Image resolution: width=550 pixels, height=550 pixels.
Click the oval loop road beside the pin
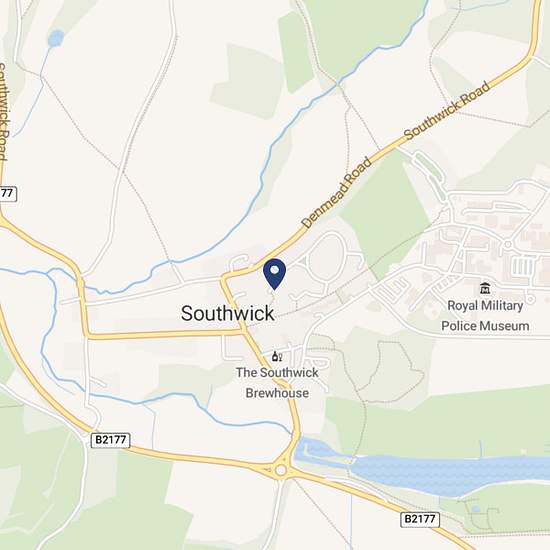(x=326, y=257)
